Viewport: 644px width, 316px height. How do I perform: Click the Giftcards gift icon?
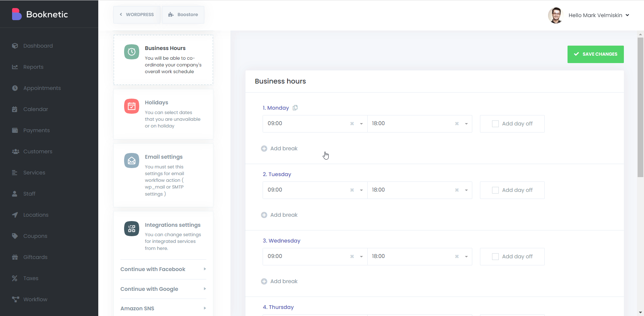click(15, 257)
